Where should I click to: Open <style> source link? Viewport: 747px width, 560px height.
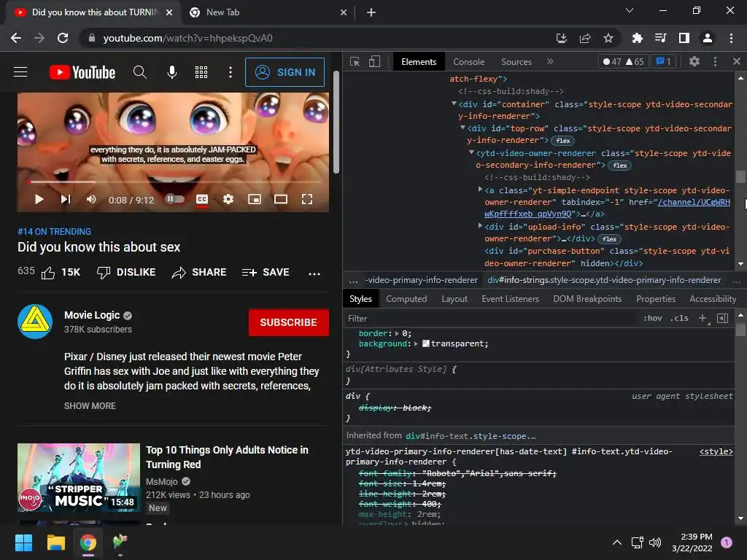[716, 451]
